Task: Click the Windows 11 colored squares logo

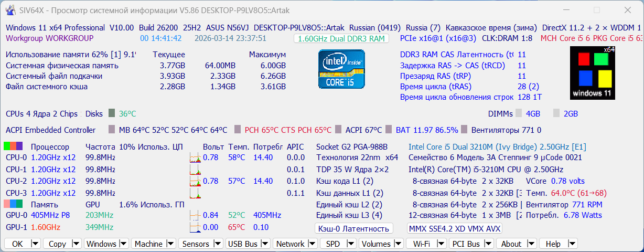Action: tap(592, 73)
